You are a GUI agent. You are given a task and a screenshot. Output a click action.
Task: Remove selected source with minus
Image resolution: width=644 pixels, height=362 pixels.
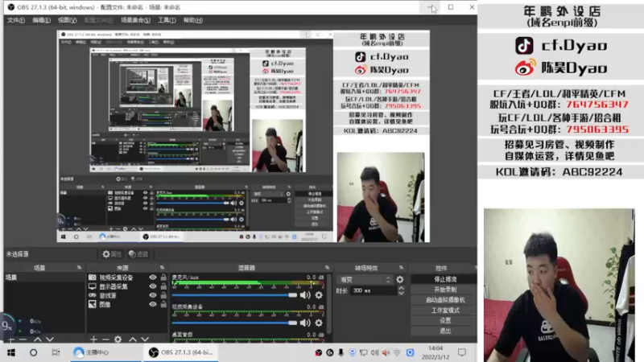point(105,339)
